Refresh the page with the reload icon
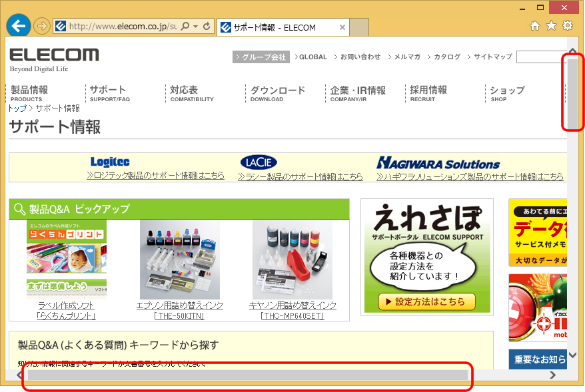The width and height of the screenshot is (585, 392). click(207, 27)
